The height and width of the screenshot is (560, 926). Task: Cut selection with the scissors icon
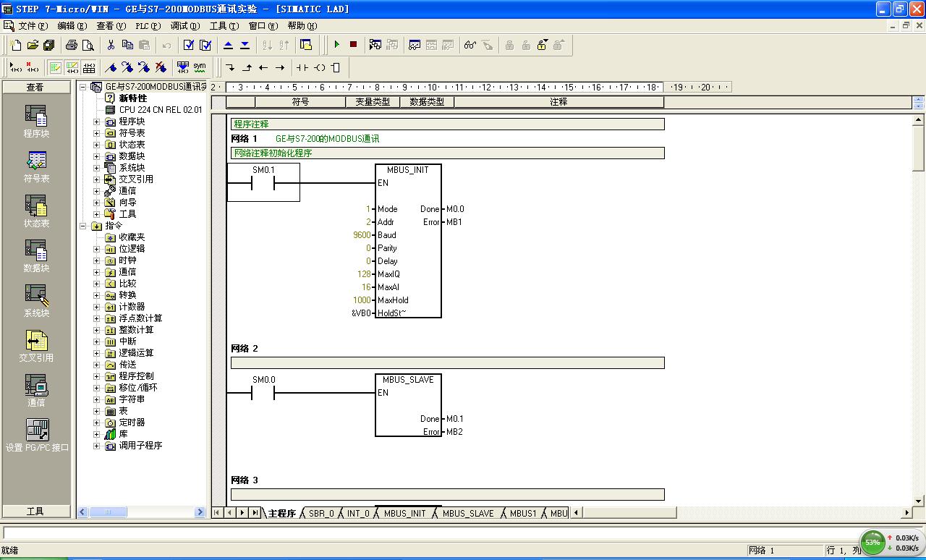111,45
